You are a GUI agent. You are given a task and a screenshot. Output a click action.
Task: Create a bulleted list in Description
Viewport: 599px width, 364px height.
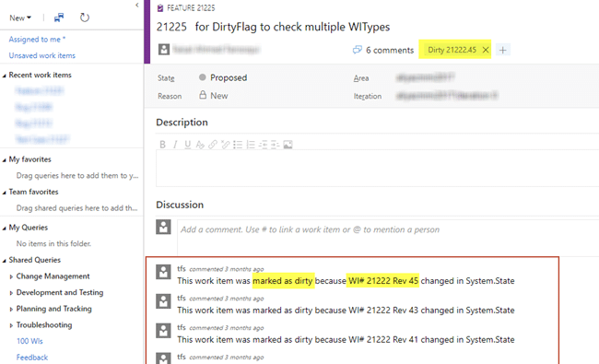coord(238,145)
